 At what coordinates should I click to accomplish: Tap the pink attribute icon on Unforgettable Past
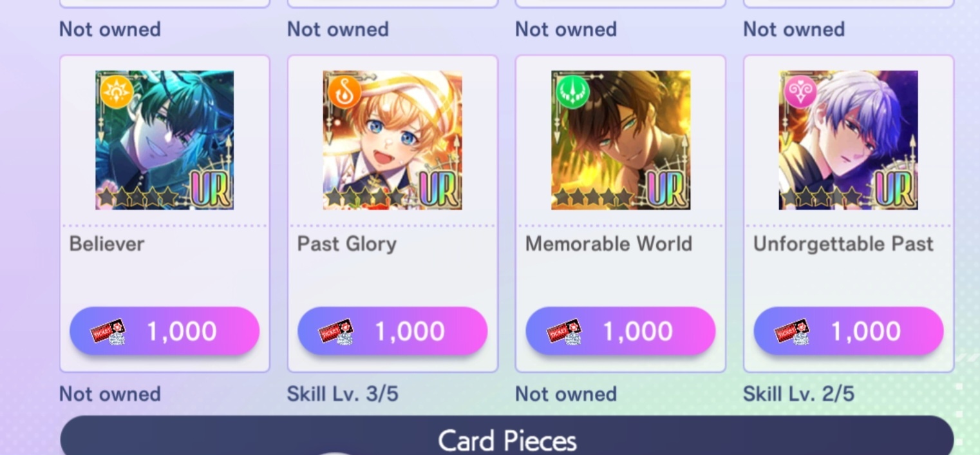coord(800,92)
